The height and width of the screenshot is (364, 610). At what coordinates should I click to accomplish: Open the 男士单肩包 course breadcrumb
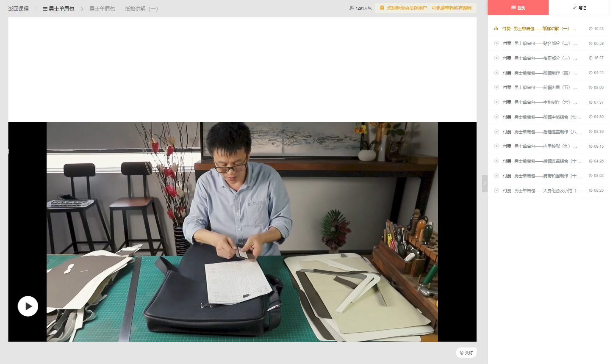[x=58, y=8]
